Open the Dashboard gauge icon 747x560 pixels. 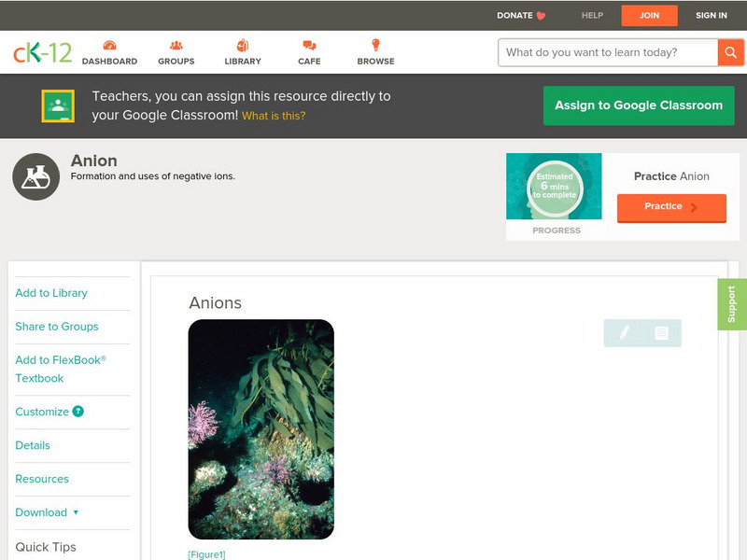coord(109,45)
